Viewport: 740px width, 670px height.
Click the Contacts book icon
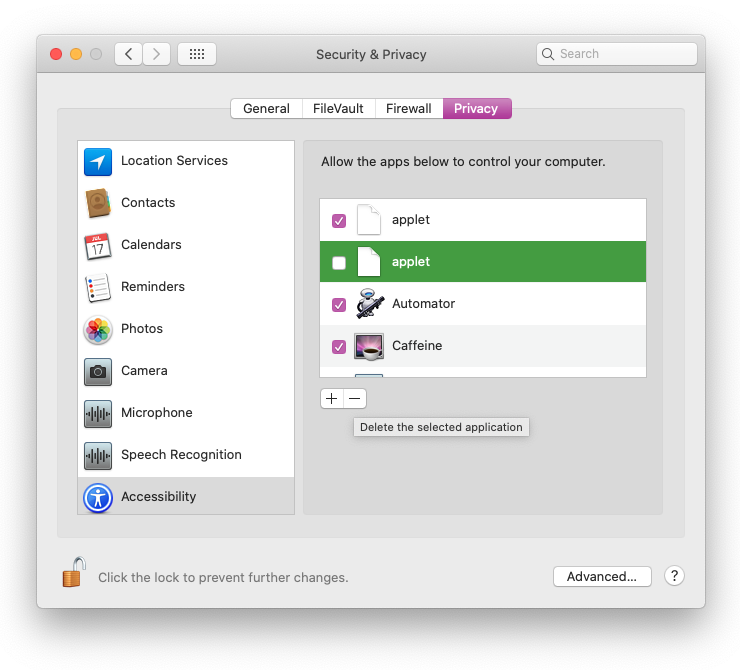coord(98,203)
